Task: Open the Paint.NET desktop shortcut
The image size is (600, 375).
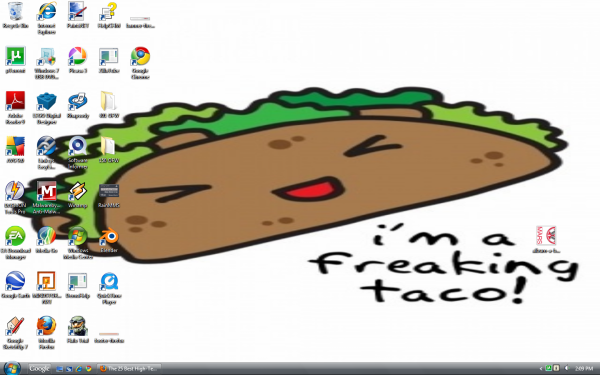Action: pos(78,15)
